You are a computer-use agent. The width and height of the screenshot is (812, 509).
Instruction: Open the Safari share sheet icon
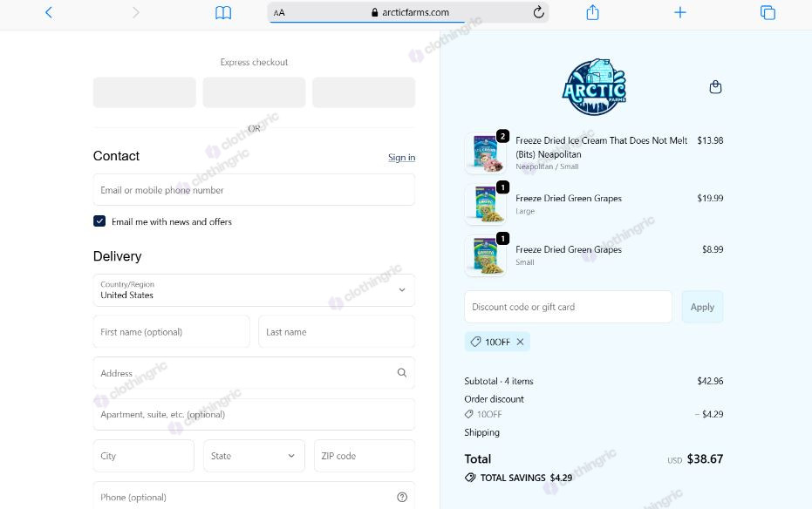click(592, 12)
